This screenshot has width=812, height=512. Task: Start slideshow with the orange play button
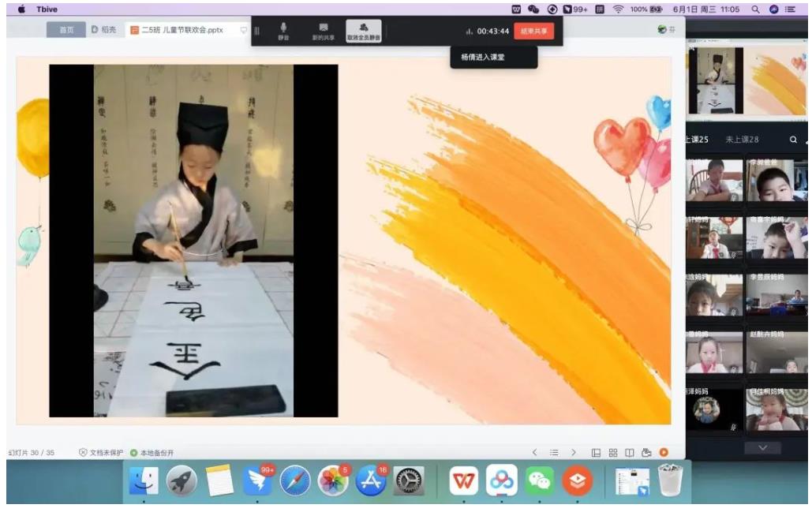tap(664, 453)
